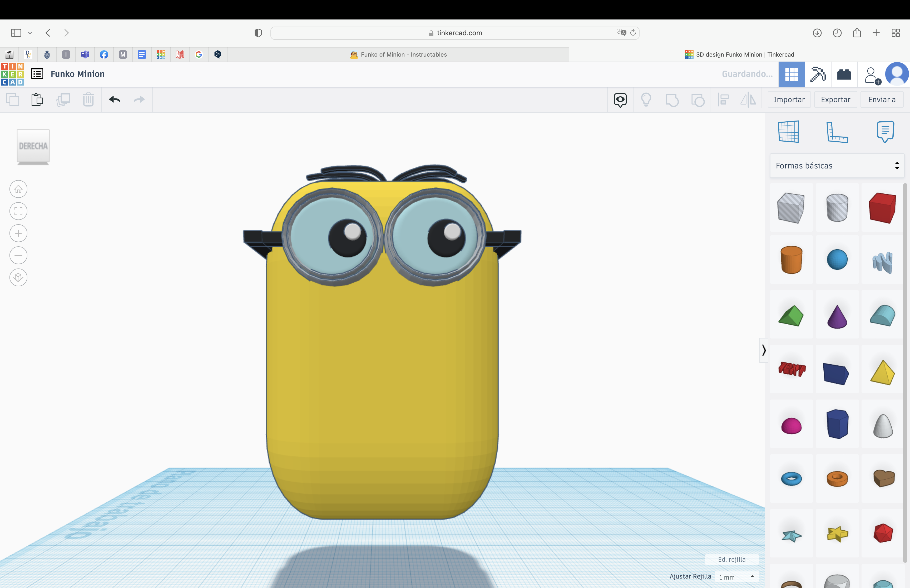
Task: Open the Formas básicas shapes dropdown
Action: click(837, 166)
